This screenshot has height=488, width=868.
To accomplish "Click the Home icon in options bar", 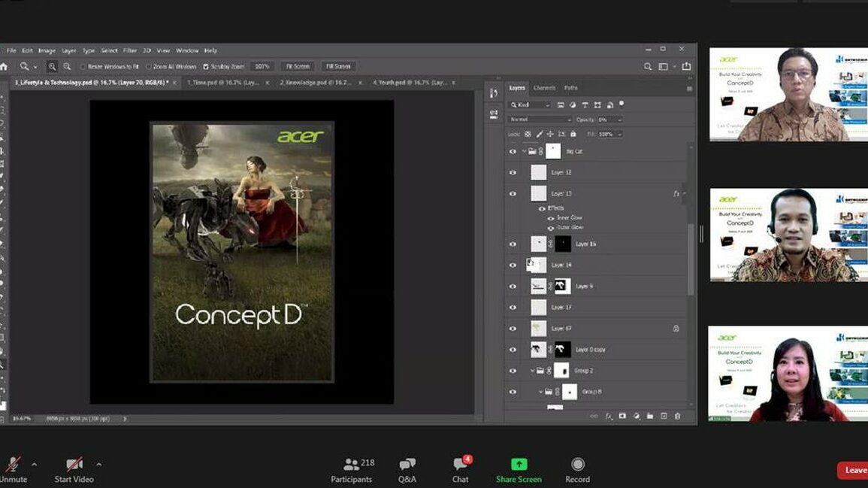I will (4, 66).
